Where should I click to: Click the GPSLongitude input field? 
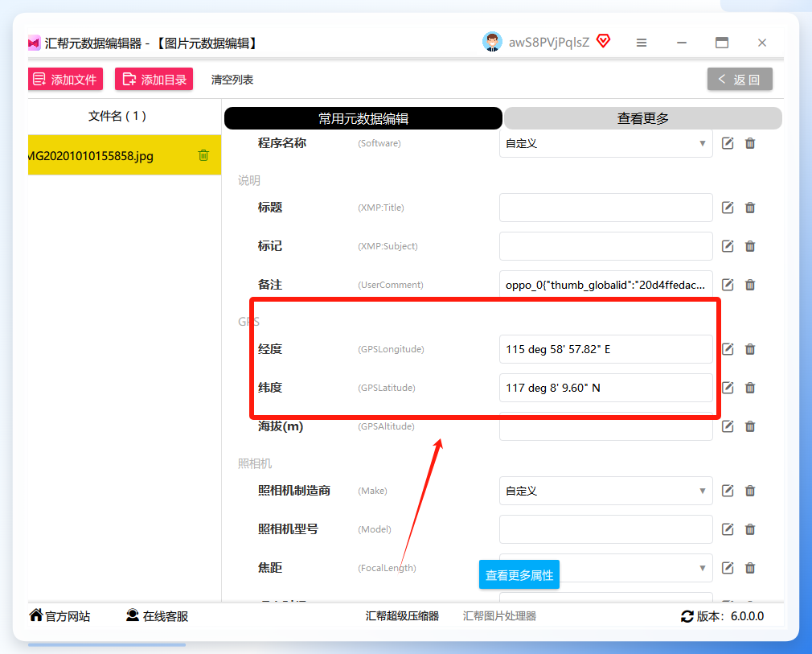point(606,349)
